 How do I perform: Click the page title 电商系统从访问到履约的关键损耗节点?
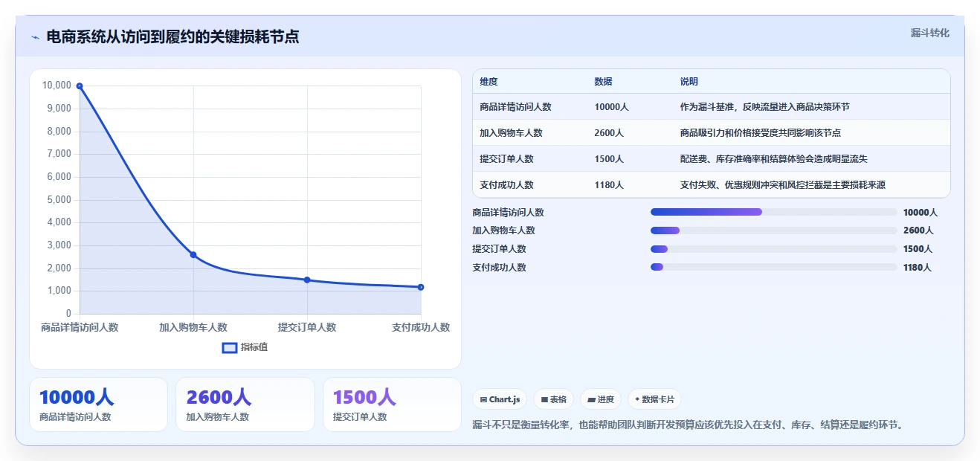click(x=173, y=36)
